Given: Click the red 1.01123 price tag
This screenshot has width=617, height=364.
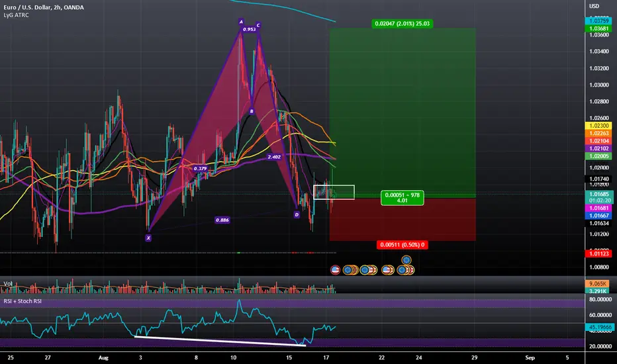Looking at the screenshot, I should [x=598, y=254].
